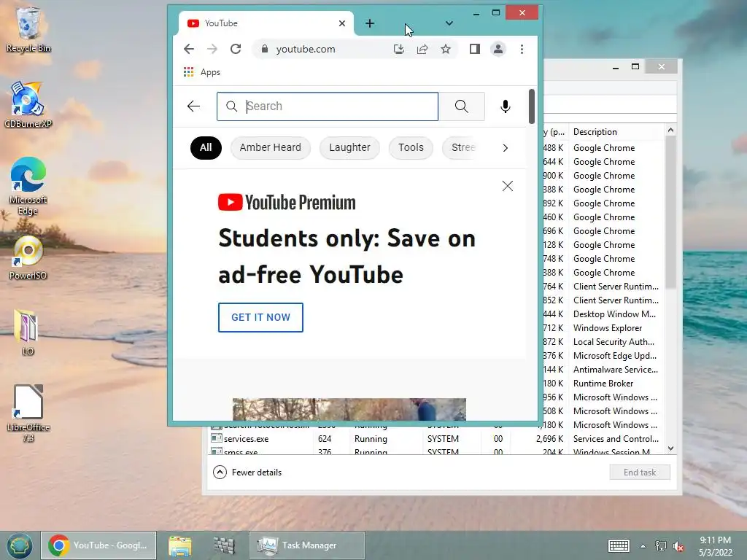This screenshot has height=560, width=747.
Task: Select Antimalware Service... in Task Manager
Action: pos(616,370)
